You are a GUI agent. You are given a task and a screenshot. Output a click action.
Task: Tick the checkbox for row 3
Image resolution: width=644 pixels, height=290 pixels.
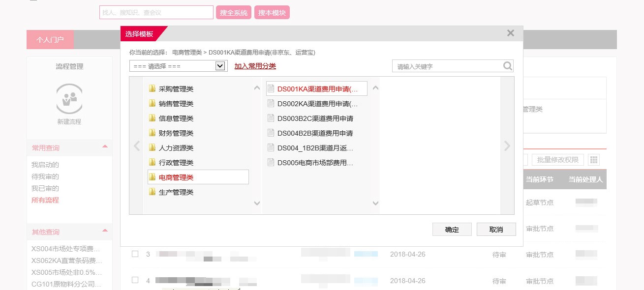(135, 254)
